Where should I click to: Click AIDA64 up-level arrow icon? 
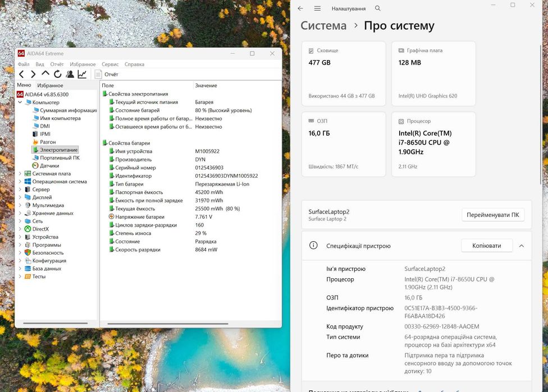[45, 73]
